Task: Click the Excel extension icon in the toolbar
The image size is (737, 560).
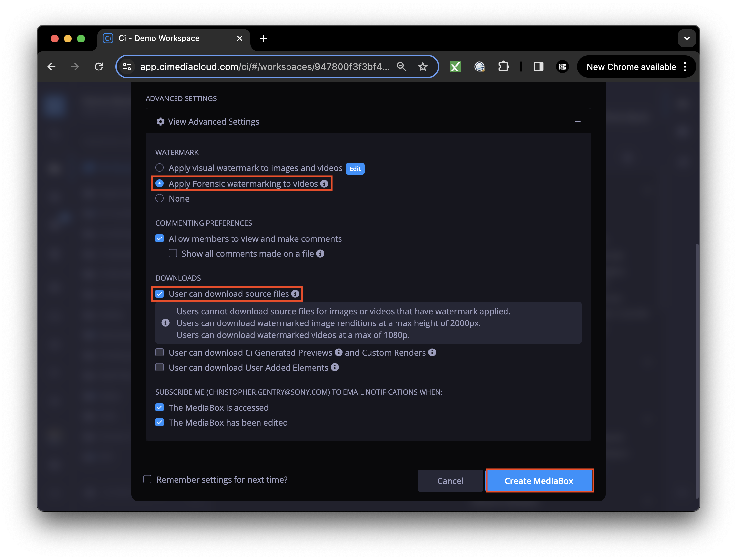Action: (455, 66)
